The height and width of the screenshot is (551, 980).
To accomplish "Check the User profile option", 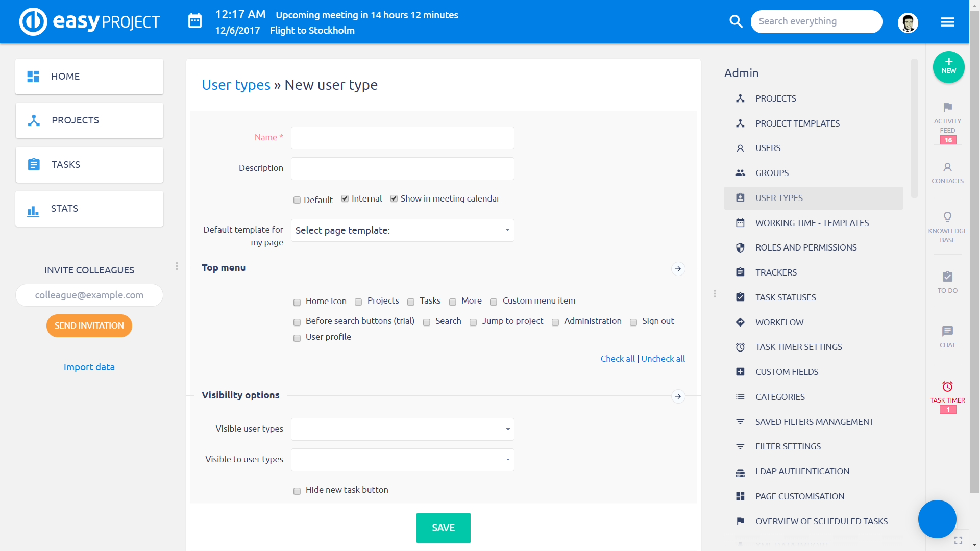I will 297,338.
